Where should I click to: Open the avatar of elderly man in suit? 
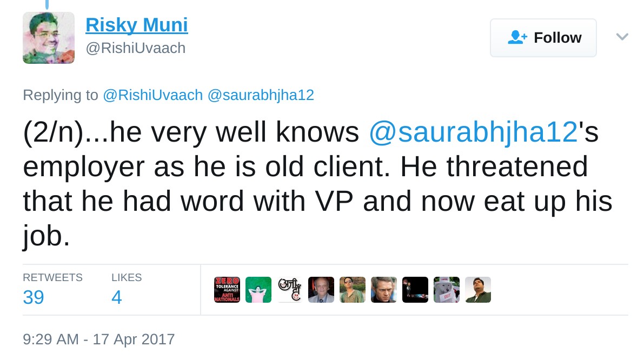click(x=321, y=290)
